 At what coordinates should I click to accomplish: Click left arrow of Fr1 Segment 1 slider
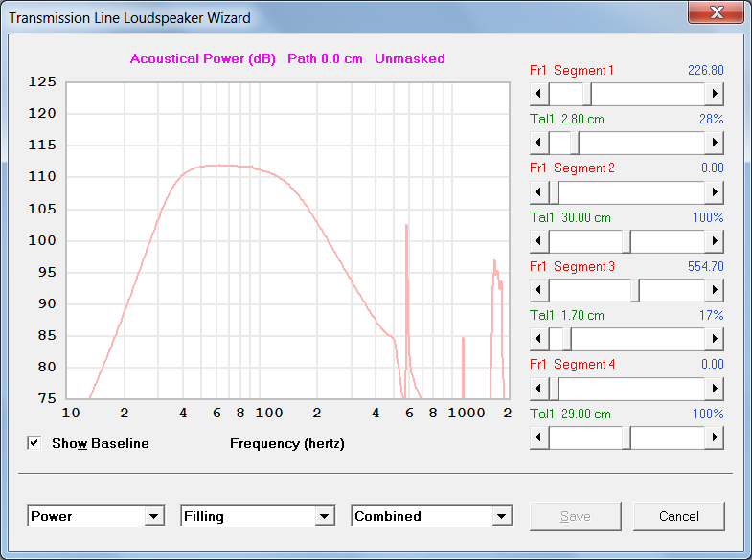pos(539,94)
